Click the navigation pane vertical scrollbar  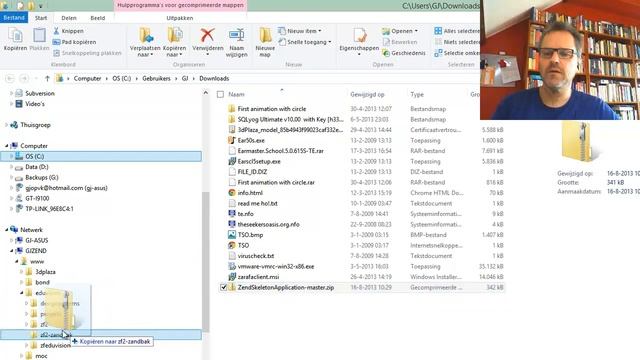206,261
